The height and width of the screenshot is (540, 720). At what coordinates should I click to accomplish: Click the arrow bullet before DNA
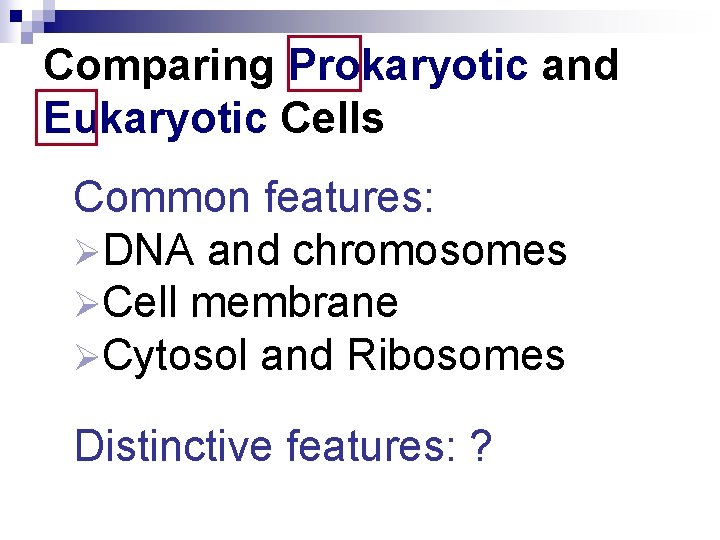click(x=87, y=251)
